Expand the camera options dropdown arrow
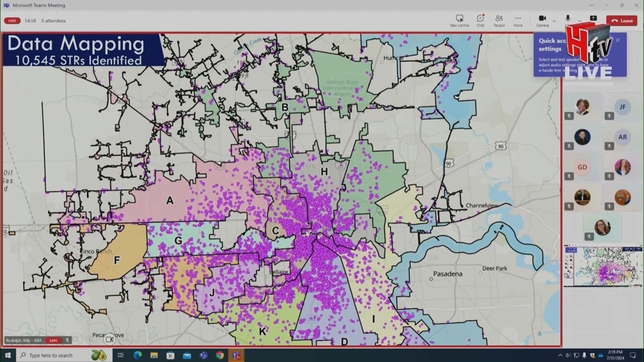Screen dimensions: 644x362 click(x=554, y=21)
